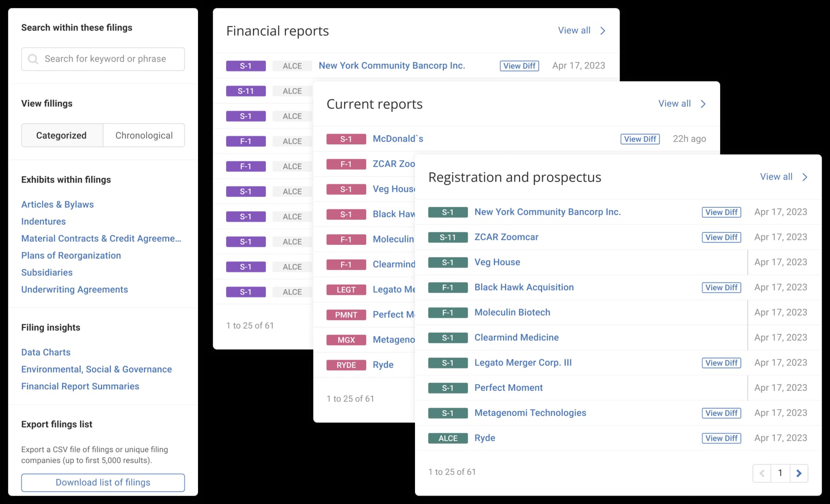Open Environmental, Social & Governance link
830x504 pixels.
[96, 369]
